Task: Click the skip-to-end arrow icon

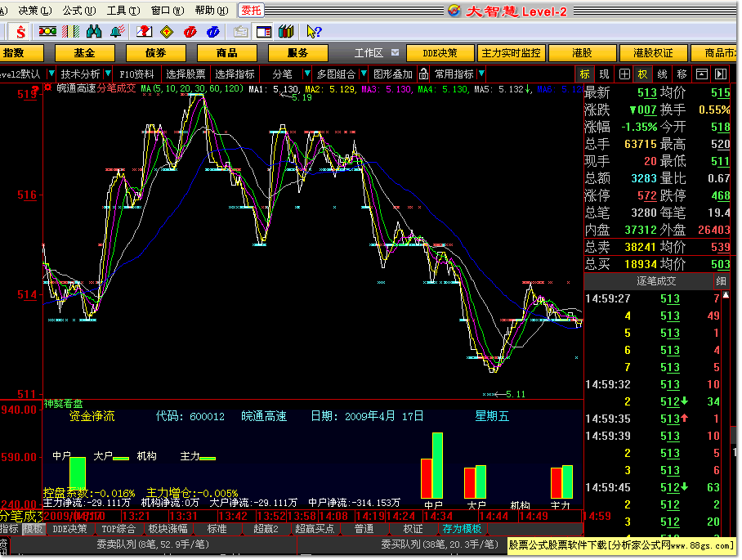Action: click(721, 74)
